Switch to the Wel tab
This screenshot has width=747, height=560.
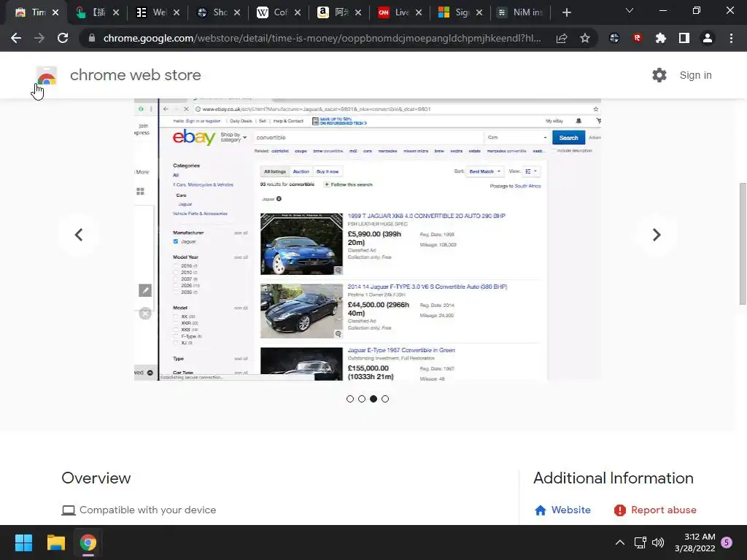click(x=158, y=12)
